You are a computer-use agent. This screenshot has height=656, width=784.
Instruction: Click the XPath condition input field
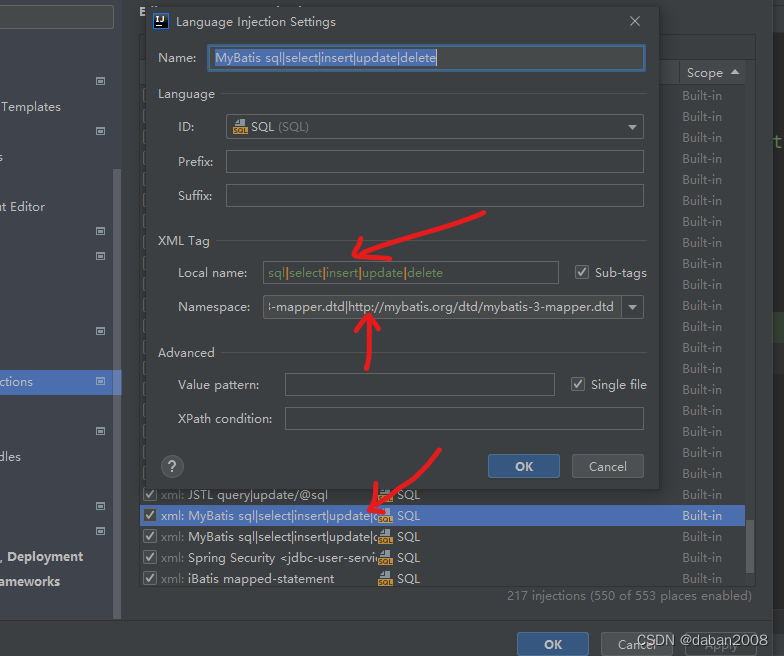tap(464, 418)
